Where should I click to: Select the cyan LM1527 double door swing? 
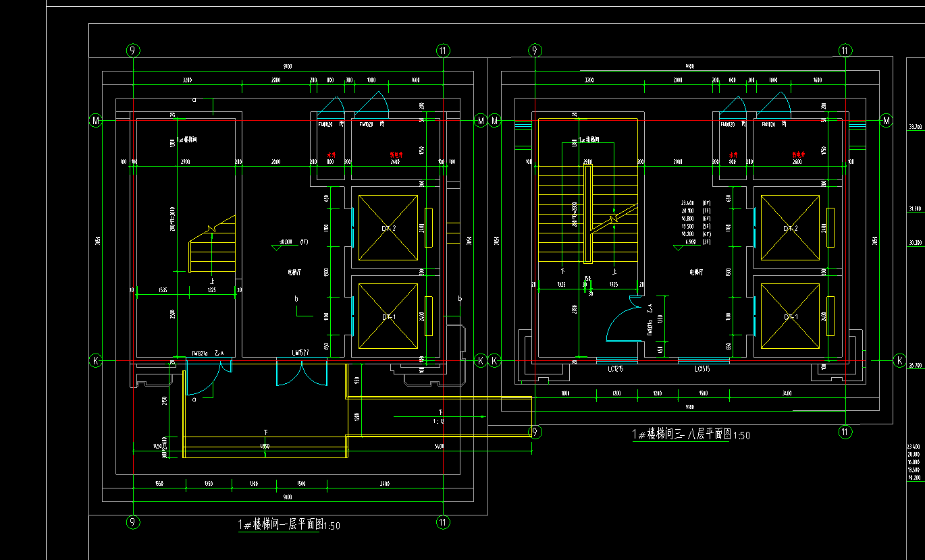(x=302, y=374)
